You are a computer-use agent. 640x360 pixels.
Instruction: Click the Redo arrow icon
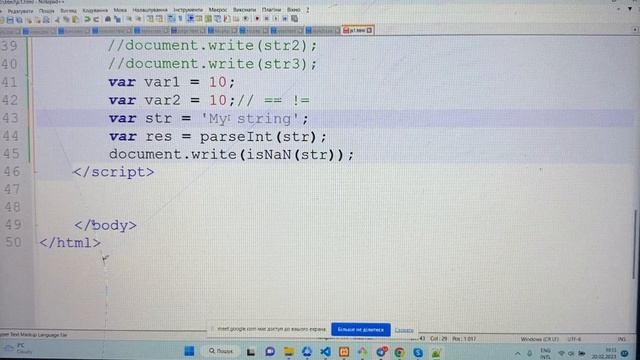96,19
